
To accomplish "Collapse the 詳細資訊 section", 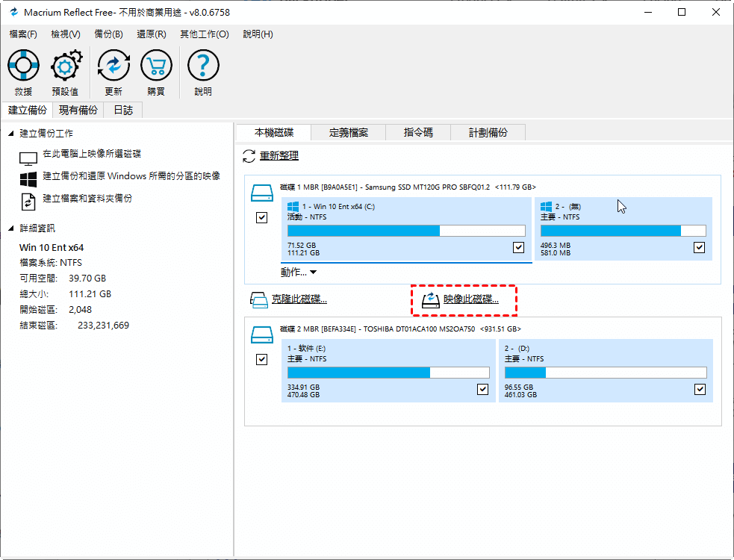I will tap(11, 228).
